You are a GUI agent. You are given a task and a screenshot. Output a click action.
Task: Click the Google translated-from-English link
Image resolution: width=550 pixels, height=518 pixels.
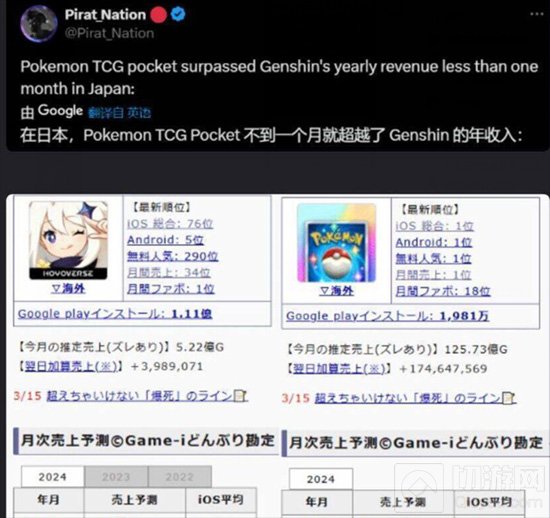(119, 113)
